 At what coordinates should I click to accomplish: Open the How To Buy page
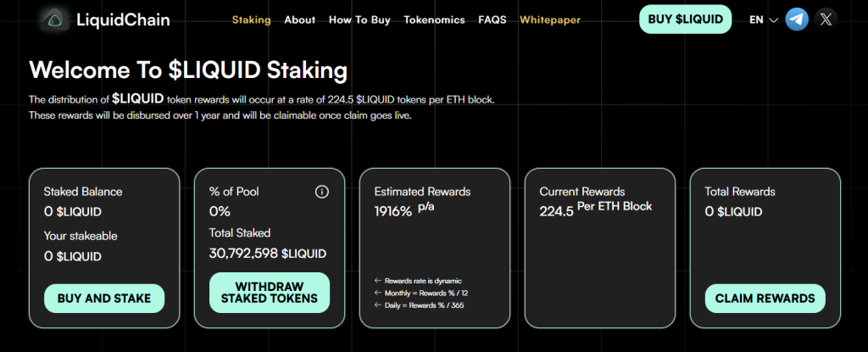pyautogui.click(x=359, y=20)
